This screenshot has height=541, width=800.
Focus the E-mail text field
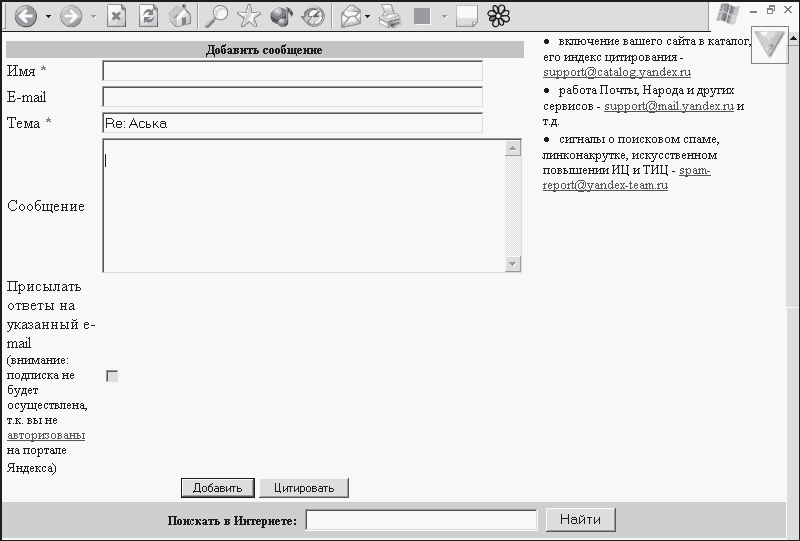pyautogui.click(x=292, y=97)
